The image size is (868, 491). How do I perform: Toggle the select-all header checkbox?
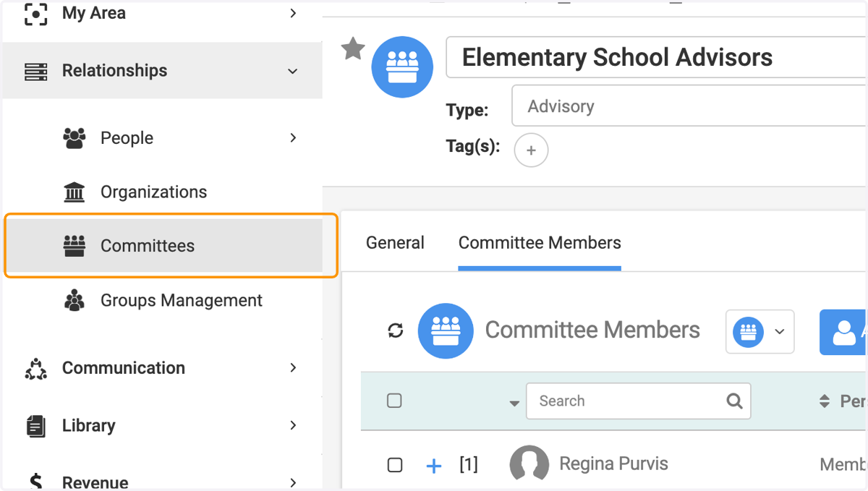(394, 401)
